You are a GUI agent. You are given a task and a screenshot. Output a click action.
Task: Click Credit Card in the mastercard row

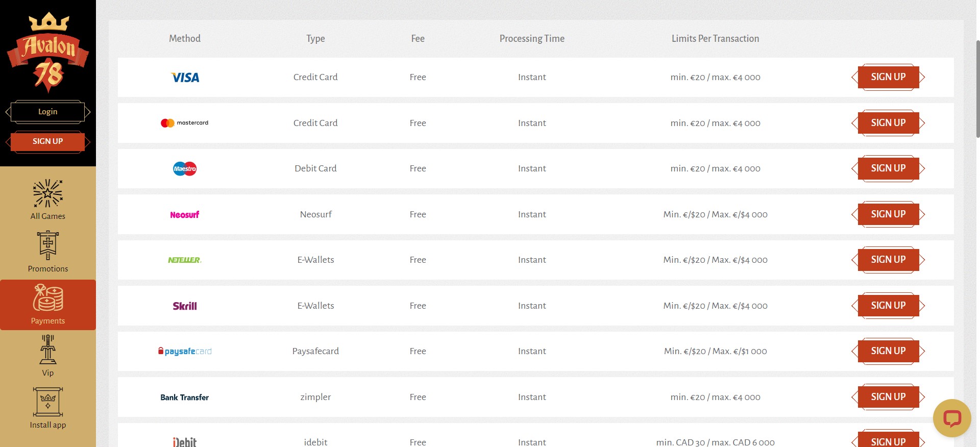315,123
